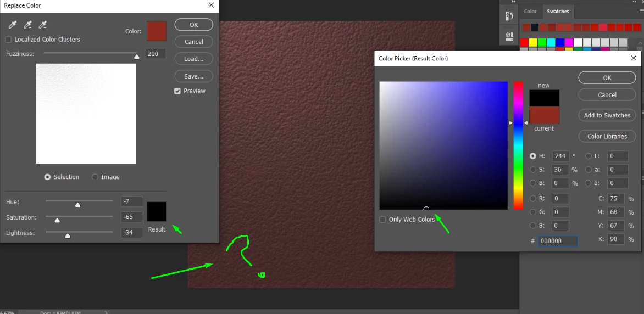Open the 3D panel icon
644x314 pixels.
[509, 36]
